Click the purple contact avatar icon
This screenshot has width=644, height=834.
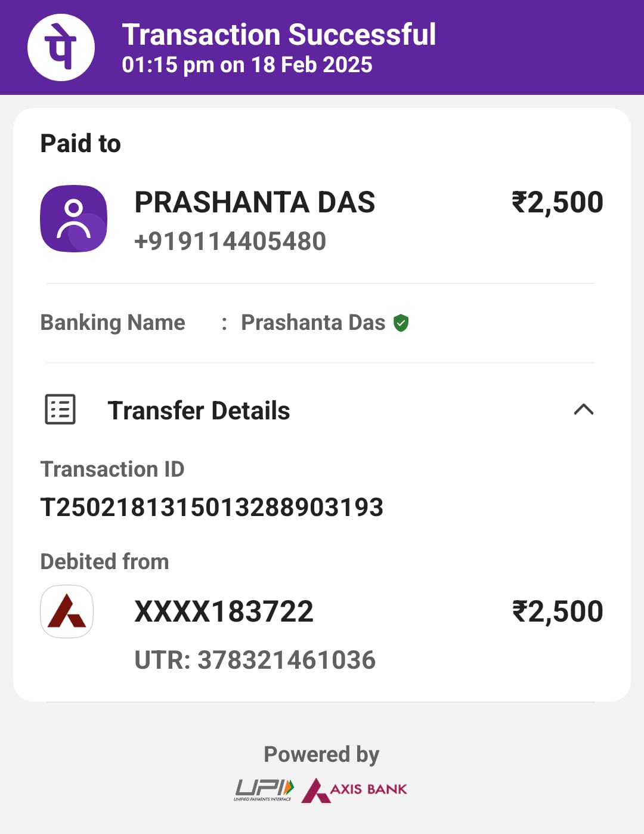point(73,218)
